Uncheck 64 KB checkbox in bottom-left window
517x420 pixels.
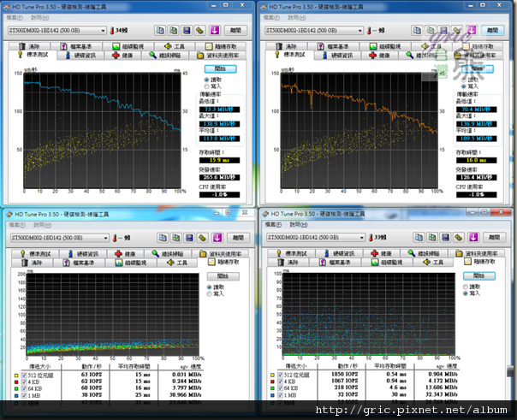[24, 388]
